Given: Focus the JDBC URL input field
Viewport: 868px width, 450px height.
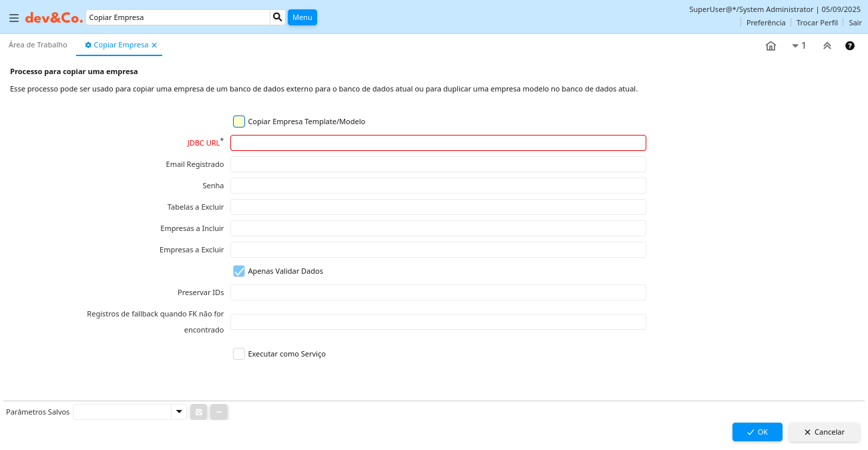Looking at the screenshot, I should 438,143.
